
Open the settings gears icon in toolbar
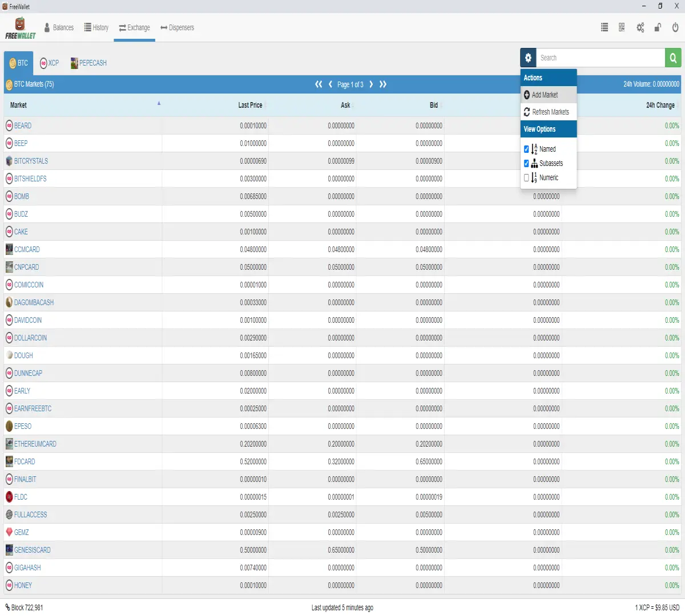pos(640,27)
